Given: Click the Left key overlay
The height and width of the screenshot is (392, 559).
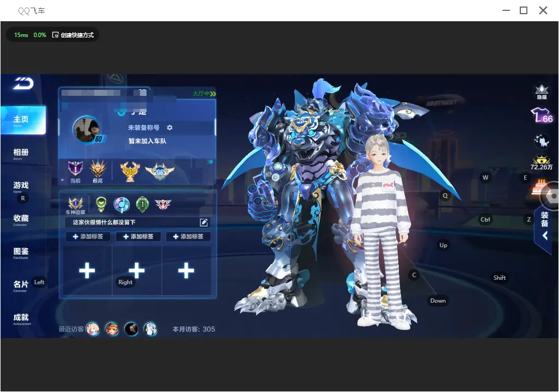Looking at the screenshot, I should [x=39, y=282].
